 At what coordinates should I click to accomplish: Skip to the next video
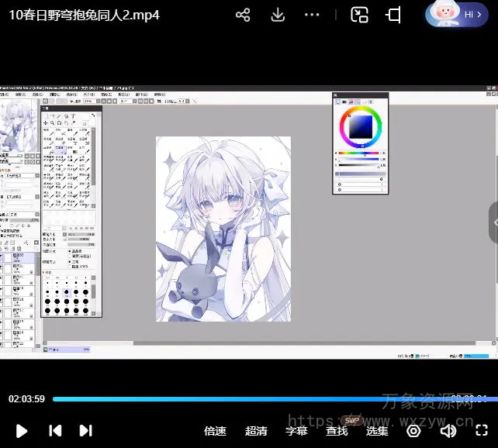point(86,430)
